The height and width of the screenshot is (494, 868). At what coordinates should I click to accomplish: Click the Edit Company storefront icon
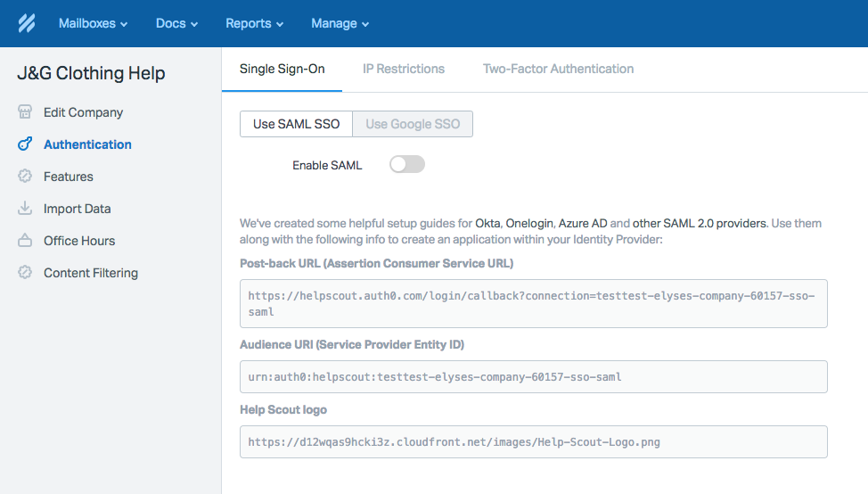pos(25,112)
